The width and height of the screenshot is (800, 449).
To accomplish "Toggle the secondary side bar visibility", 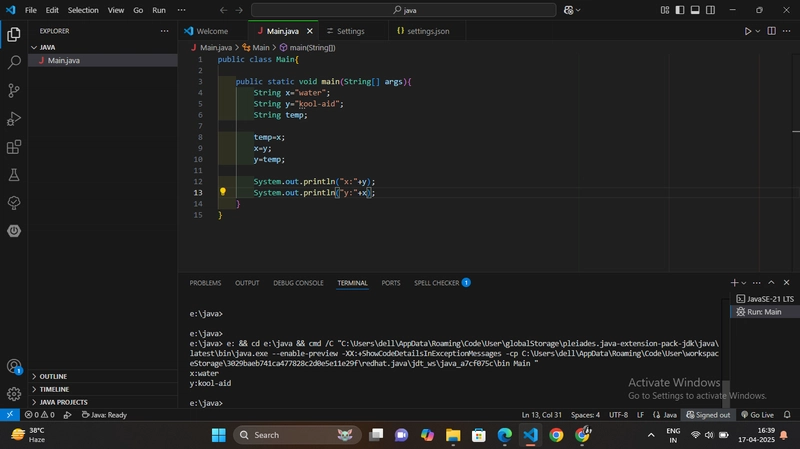I will point(710,10).
